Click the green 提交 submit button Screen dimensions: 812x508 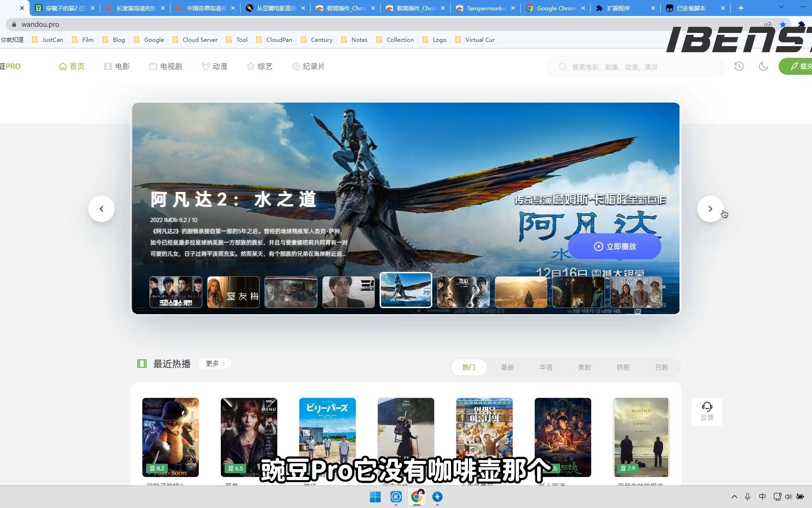796,66
